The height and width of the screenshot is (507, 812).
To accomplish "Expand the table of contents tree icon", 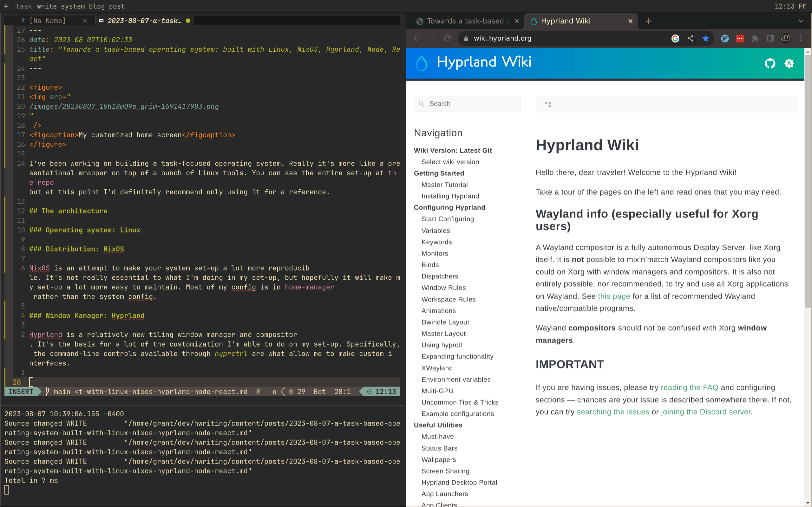I will 548,104.
